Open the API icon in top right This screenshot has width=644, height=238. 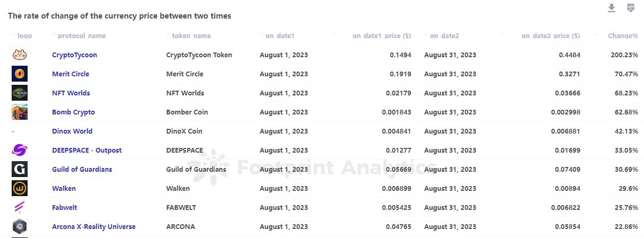tap(631, 7)
